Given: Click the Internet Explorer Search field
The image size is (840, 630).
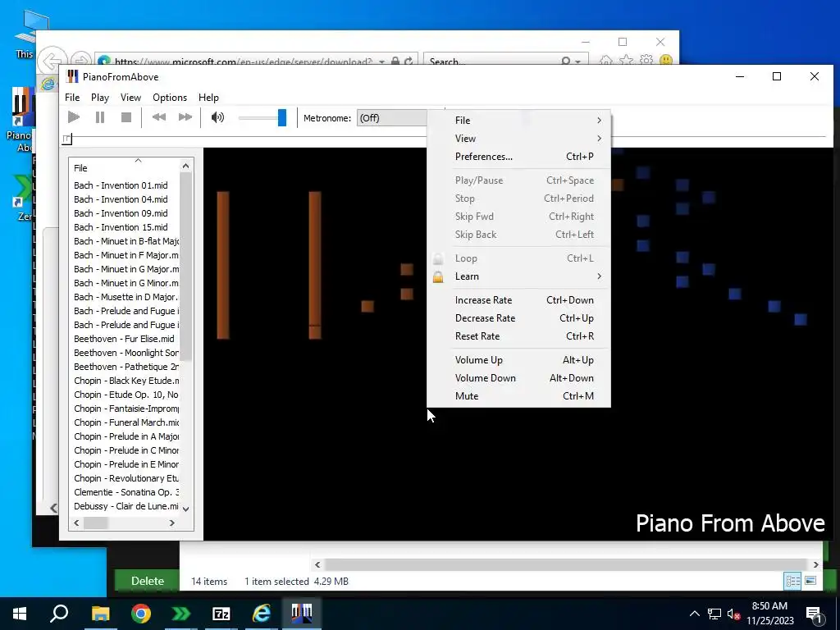Looking at the screenshot, I should coord(493,61).
